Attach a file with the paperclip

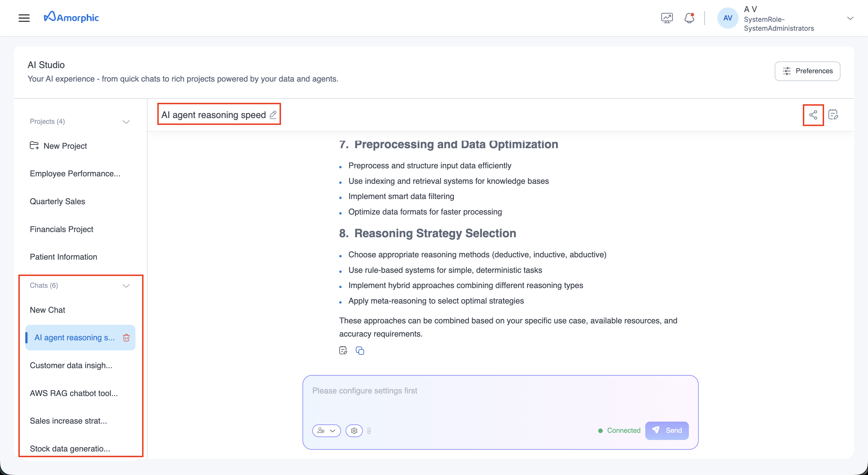(369, 430)
